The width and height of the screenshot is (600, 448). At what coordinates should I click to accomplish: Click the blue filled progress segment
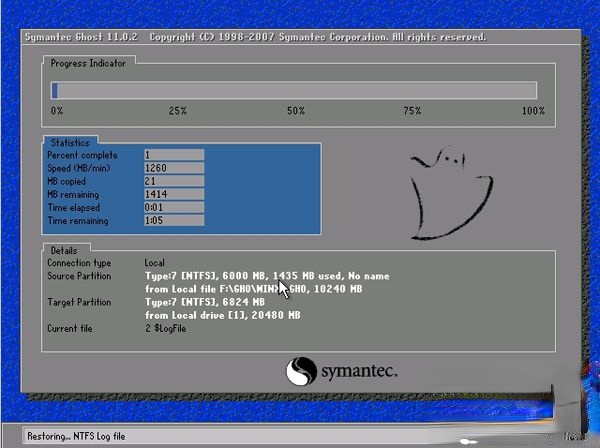(x=54, y=90)
